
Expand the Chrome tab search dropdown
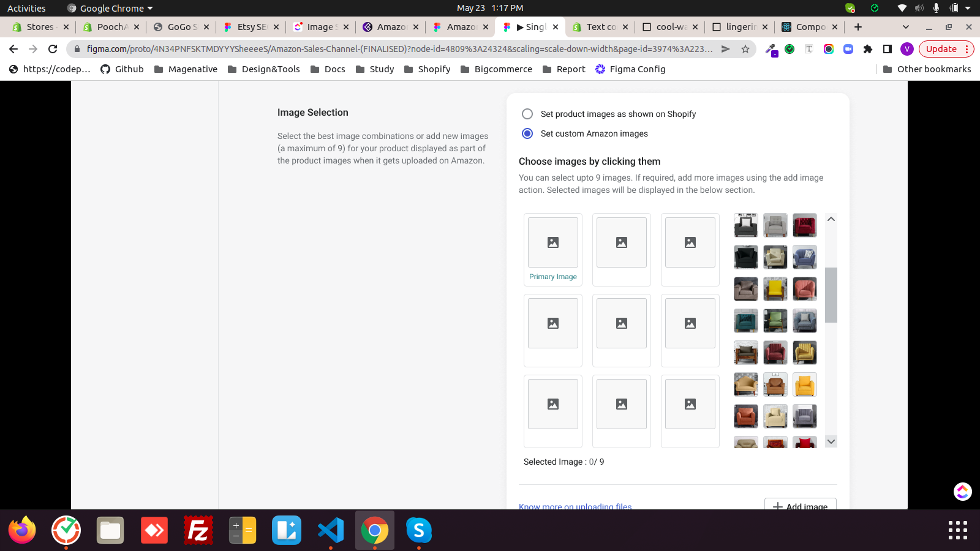906,27
